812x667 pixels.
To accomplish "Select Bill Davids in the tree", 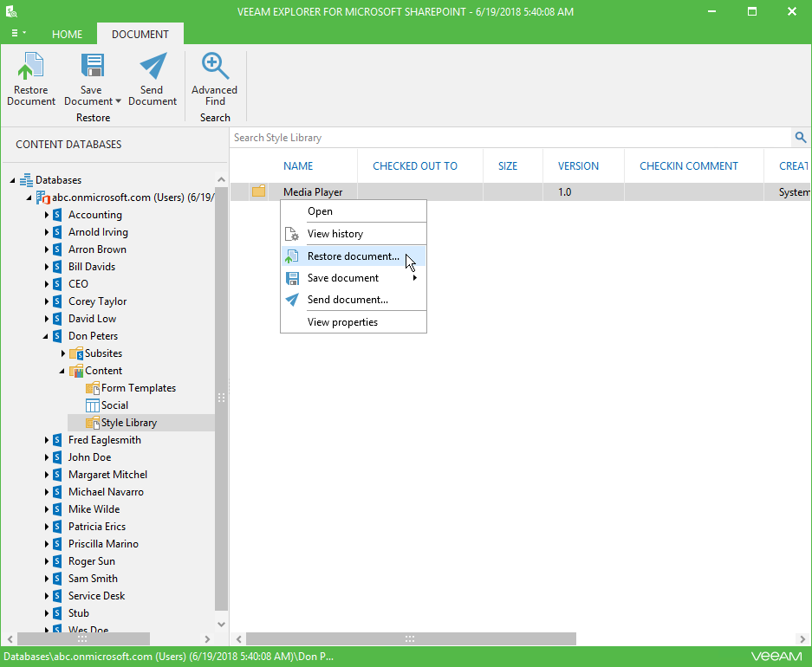I will coord(92,267).
